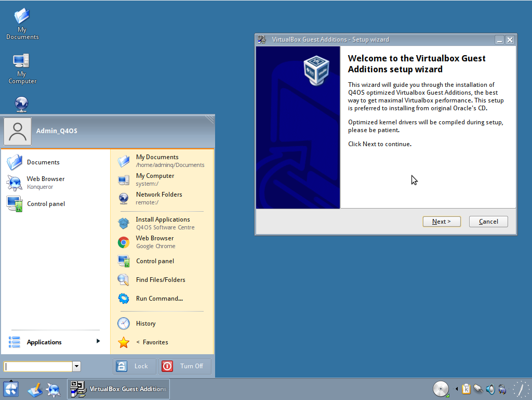Click the network connection tray icon

(x=478, y=389)
